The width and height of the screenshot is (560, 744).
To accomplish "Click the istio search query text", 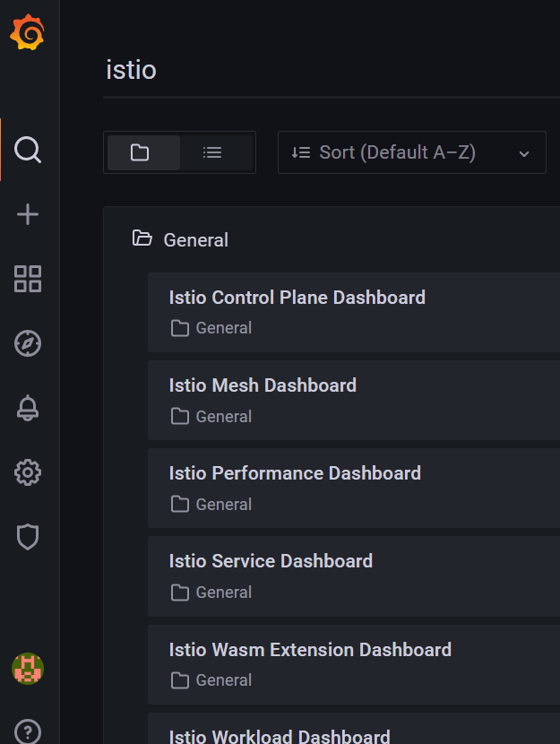I will [132, 70].
